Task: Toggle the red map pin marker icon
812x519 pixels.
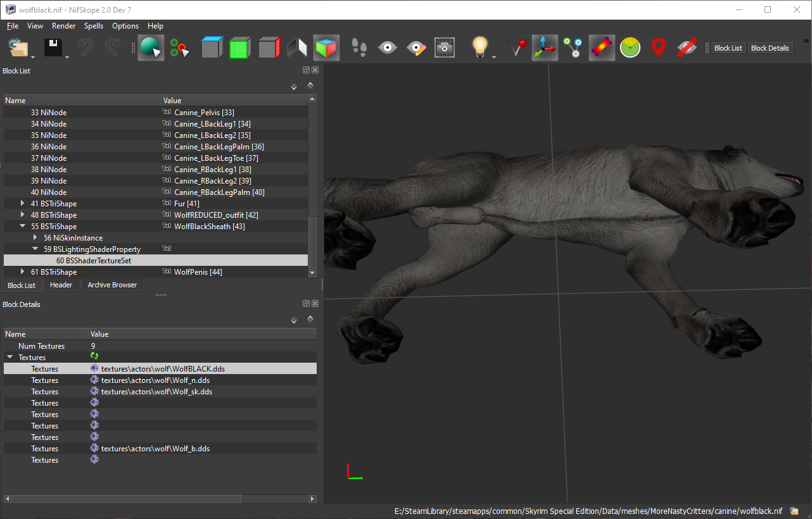Action: (659, 47)
